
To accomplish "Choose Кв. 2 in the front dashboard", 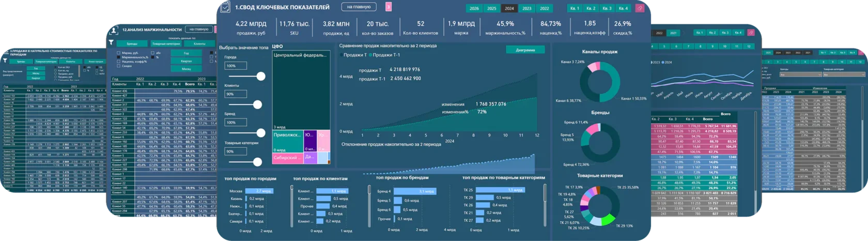I will coord(591,8).
